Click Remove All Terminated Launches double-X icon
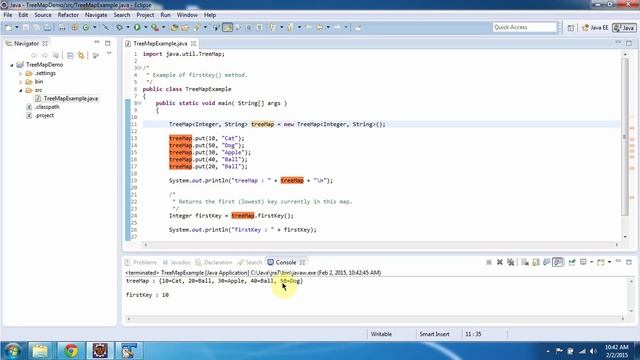 point(510,262)
